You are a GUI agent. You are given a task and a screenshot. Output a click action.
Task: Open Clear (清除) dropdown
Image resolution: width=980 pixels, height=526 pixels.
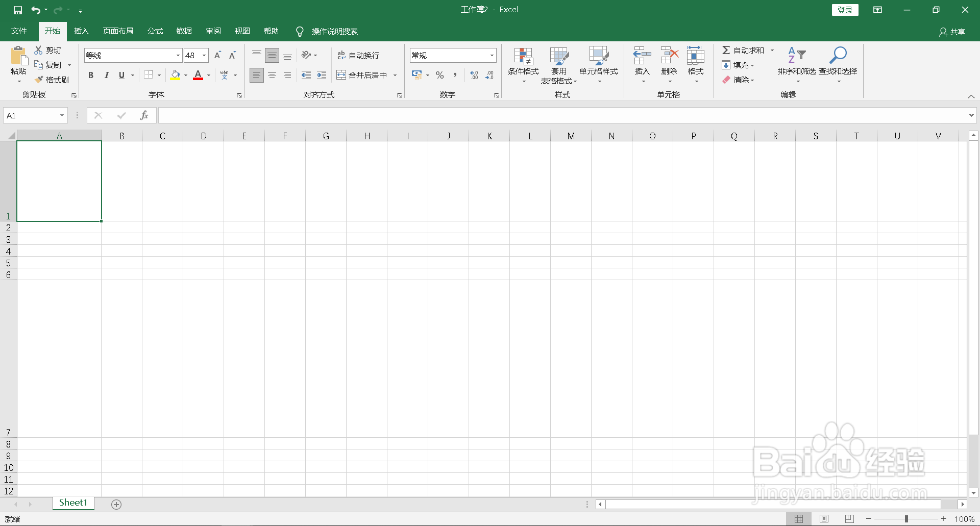click(738, 80)
